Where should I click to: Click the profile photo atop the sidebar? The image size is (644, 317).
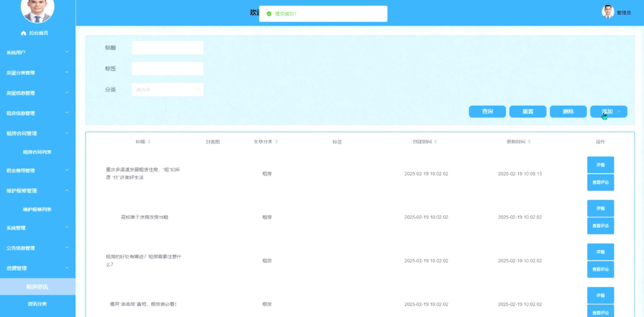coord(38,10)
